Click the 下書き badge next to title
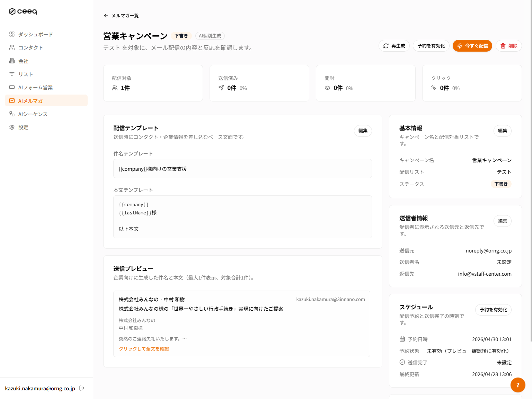The height and width of the screenshot is (399, 532). coord(181,36)
